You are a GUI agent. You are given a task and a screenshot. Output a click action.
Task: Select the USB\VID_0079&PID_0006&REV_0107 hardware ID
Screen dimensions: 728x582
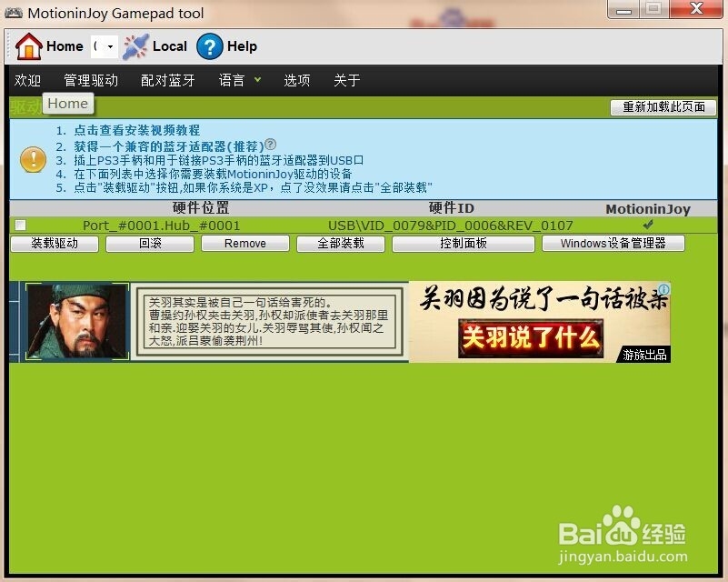(x=451, y=226)
